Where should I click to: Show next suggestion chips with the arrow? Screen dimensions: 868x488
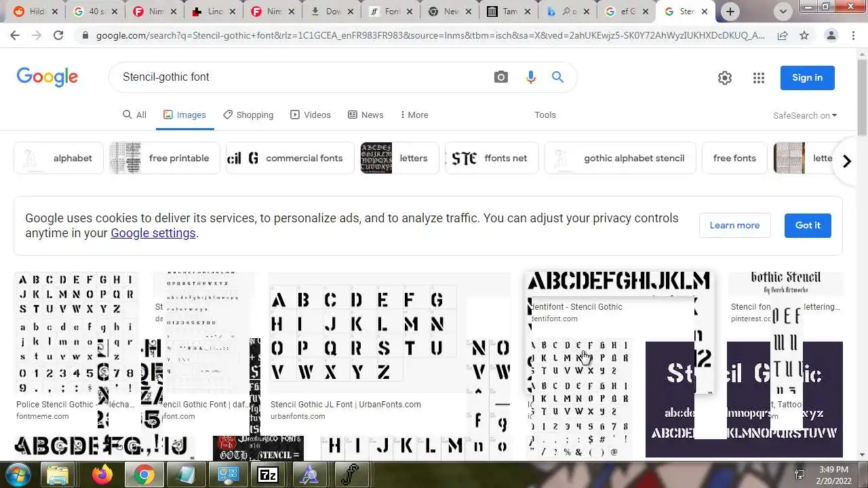[846, 161]
